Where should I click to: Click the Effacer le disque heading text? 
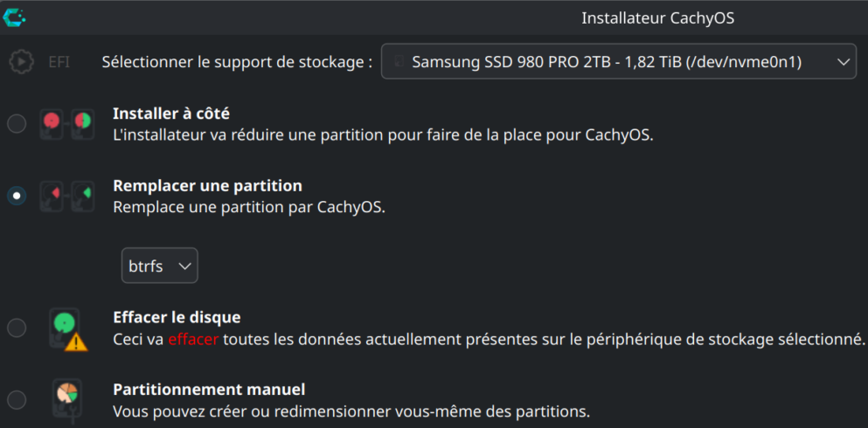[x=177, y=317]
